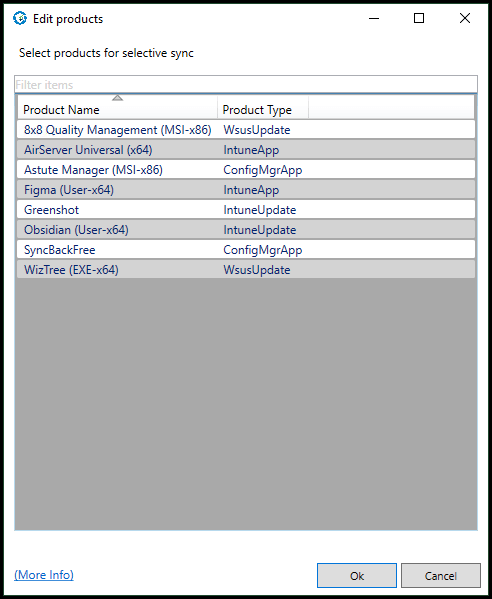Click into the Filter items field
The width and height of the screenshot is (492, 599).
pos(246,84)
